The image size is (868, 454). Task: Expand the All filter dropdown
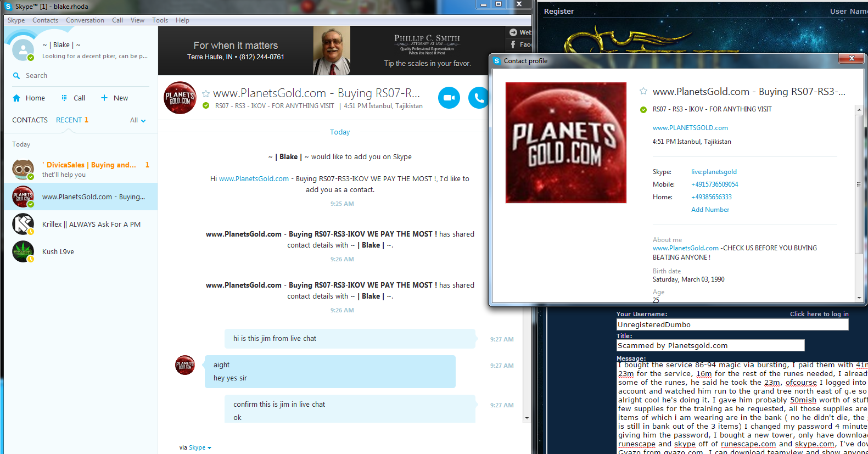138,120
